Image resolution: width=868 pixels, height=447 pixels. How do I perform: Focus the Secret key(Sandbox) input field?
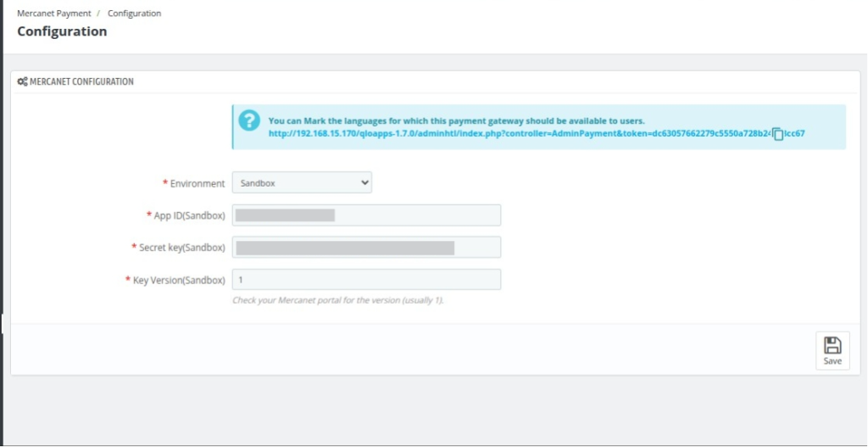366,247
